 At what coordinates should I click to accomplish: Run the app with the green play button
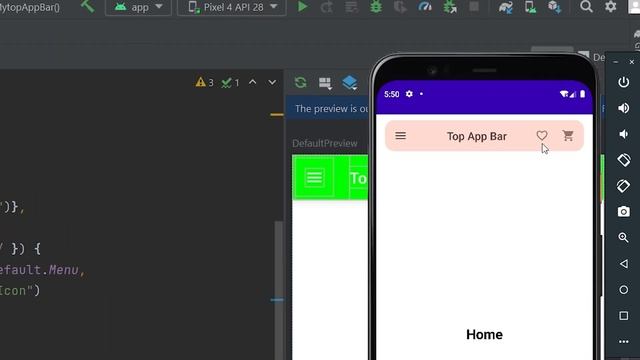point(302,7)
